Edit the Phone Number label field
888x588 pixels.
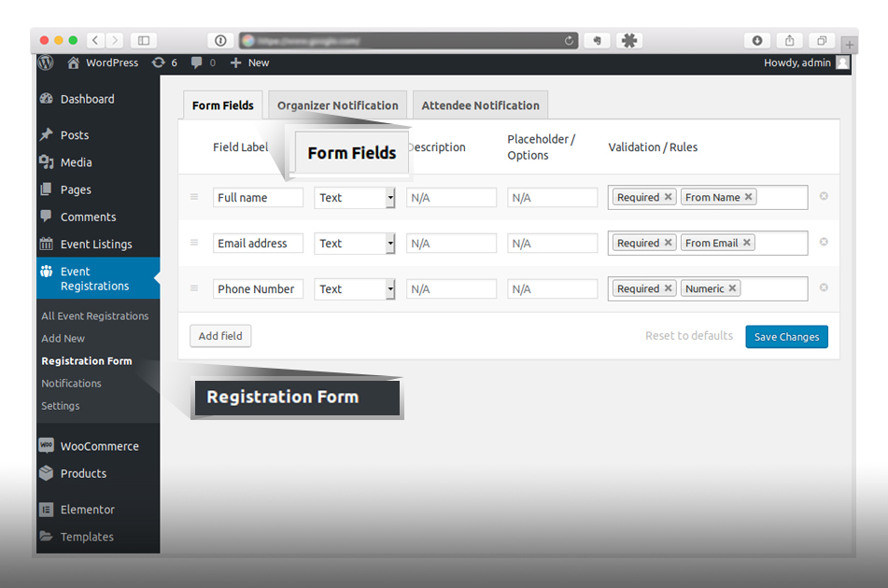[x=259, y=289]
